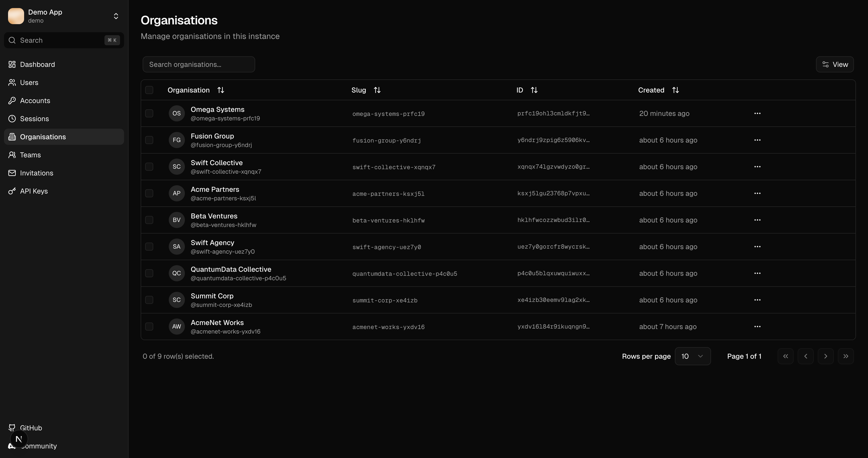
Task: Open the Teams section
Action: tap(30, 155)
